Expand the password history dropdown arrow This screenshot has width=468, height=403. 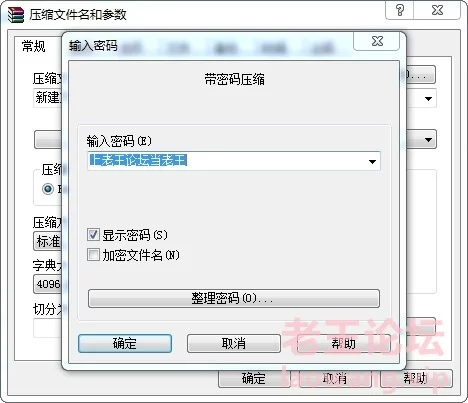point(372,162)
